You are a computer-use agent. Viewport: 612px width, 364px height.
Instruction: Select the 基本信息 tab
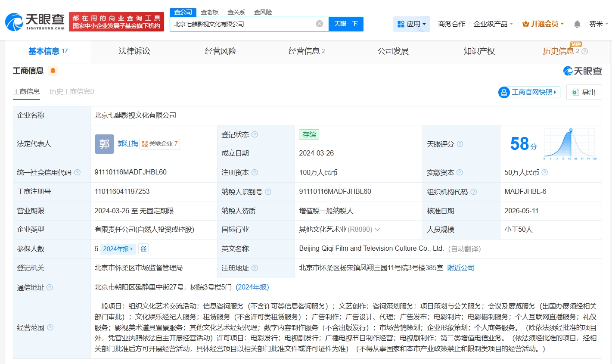click(x=48, y=51)
